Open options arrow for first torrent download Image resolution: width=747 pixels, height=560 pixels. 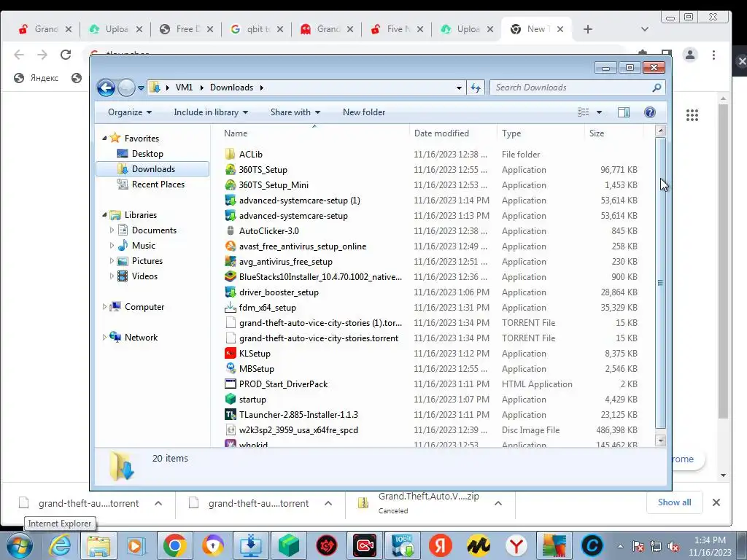(158, 503)
